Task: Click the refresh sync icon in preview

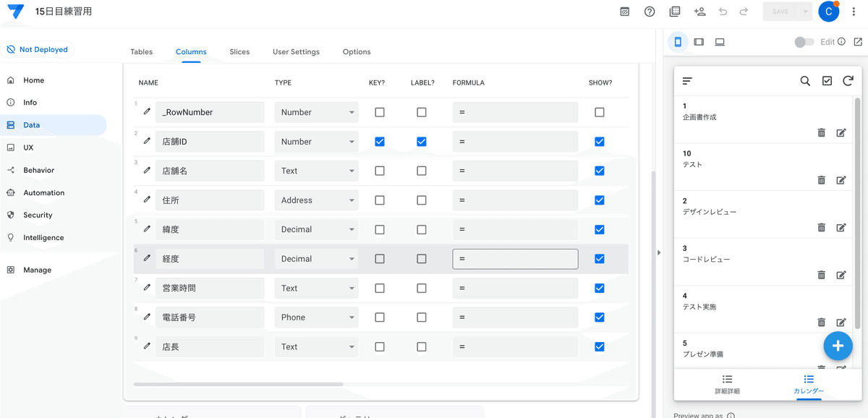Action: 848,81
